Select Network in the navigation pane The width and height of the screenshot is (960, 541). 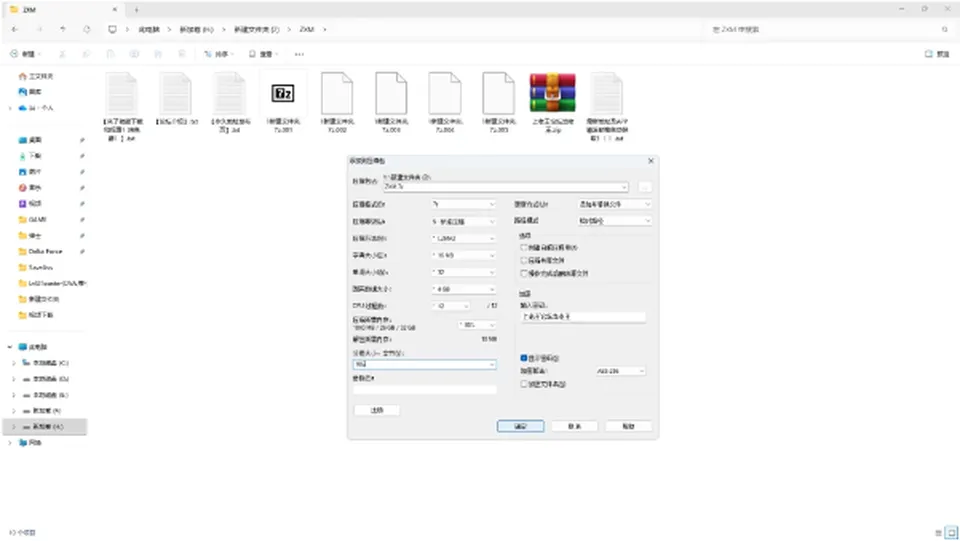(31, 442)
